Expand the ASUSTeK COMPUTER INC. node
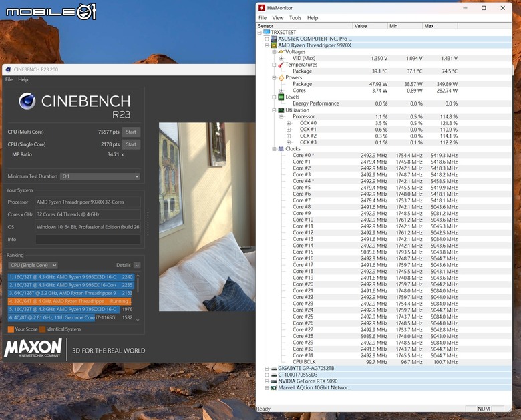The width and height of the screenshot is (521, 420). pyautogui.click(x=267, y=39)
